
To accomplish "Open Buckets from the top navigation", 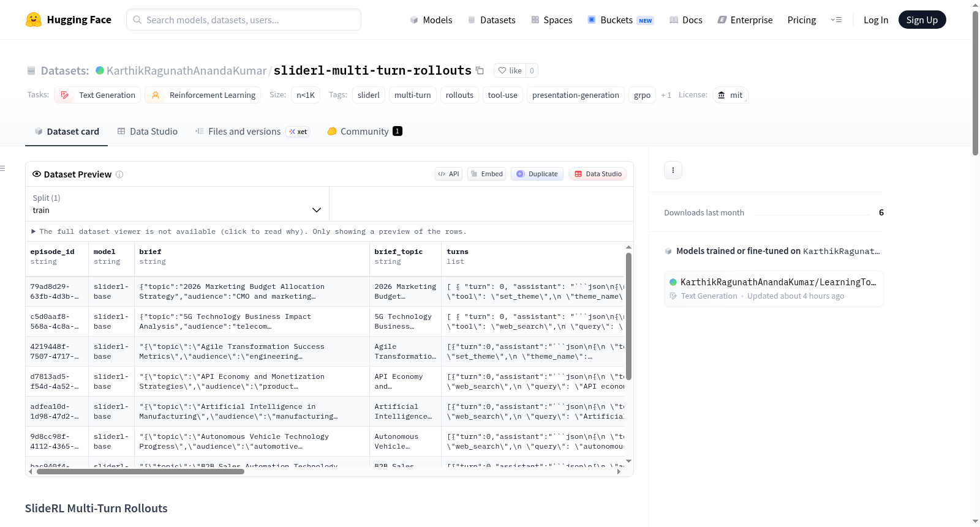I will click(620, 20).
